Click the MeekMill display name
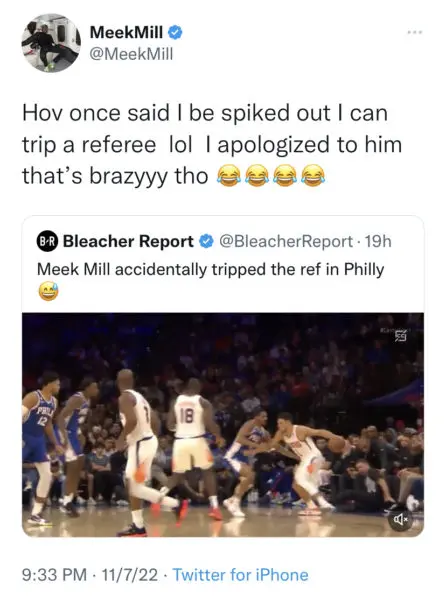 click(x=127, y=33)
